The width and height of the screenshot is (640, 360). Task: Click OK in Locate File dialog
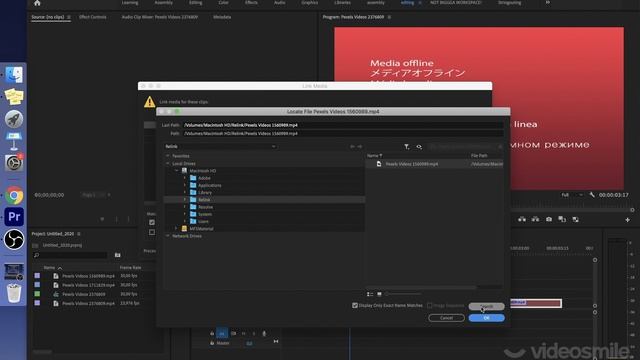(487, 318)
